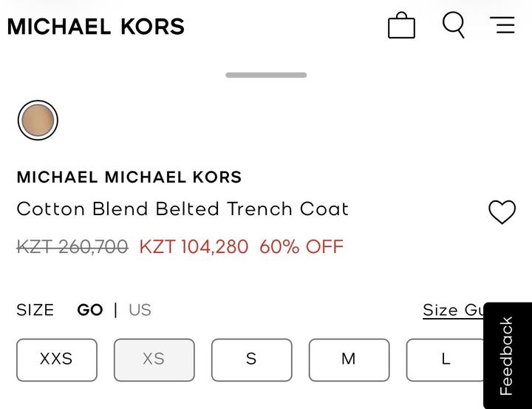Choose size XXS
Image resolution: width=532 pixels, height=409 pixels.
click(57, 359)
